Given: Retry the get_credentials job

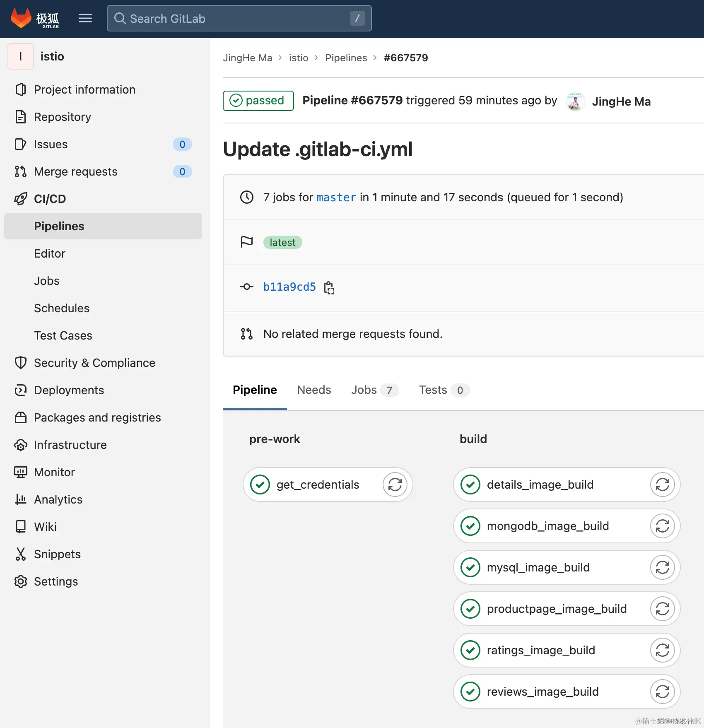Looking at the screenshot, I should (x=395, y=485).
